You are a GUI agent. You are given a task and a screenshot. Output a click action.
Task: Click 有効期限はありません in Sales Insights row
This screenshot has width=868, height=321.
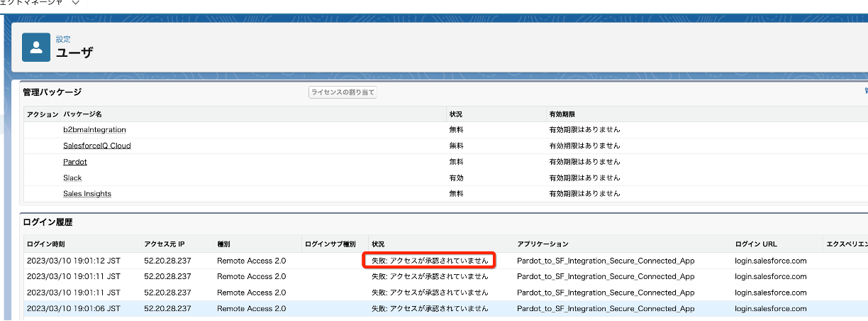click(x=584, y=194)
